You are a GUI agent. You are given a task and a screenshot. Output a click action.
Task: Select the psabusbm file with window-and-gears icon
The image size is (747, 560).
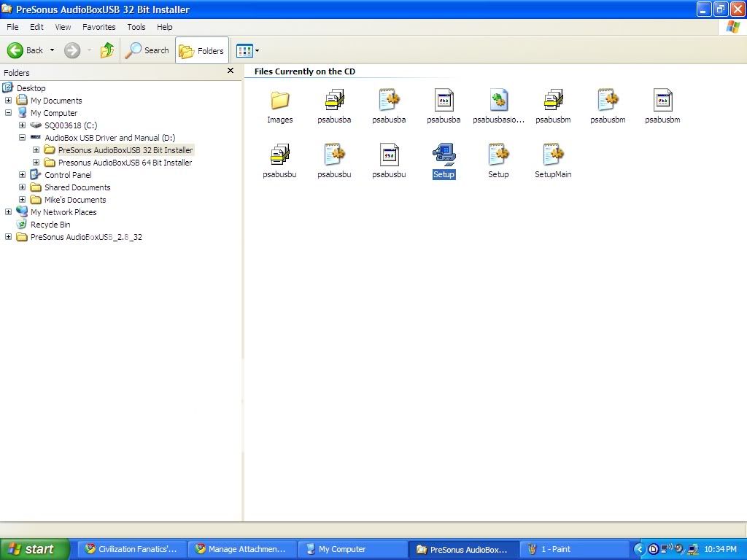pyautogui.click(x=662, y=106)
